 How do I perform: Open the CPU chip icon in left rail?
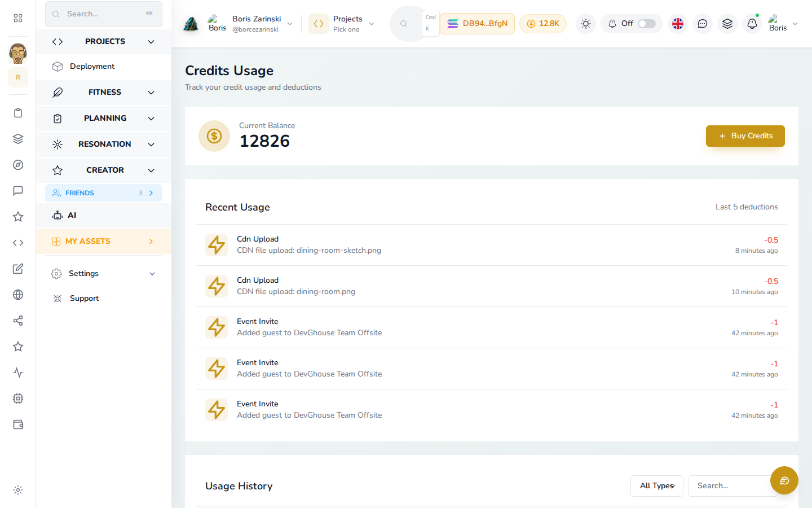18,398
